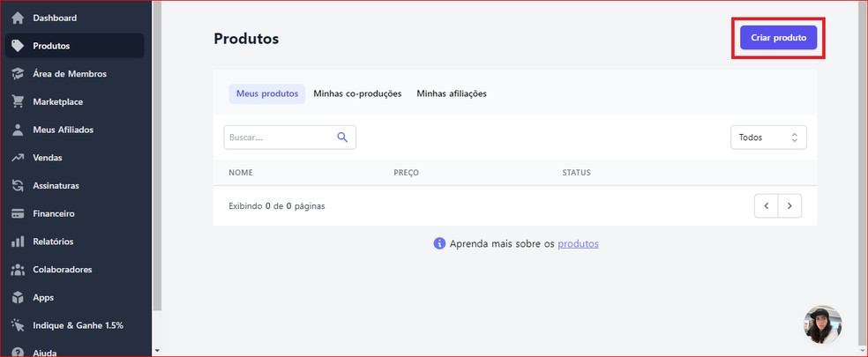This screenshot has height=357, width=868.
Task: Switch to the Minhas afiliações tab
Action: tap(452, 93)
